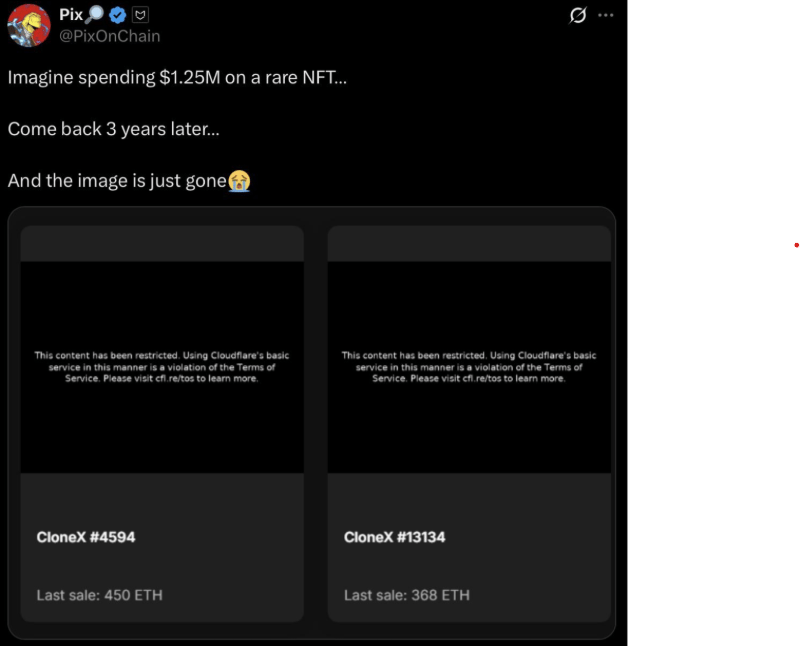Image resolution: width=800 pixels, height=646 pixels.
Task: Click the Last sale: 450 ETH label
Action: tap(99, 595)
